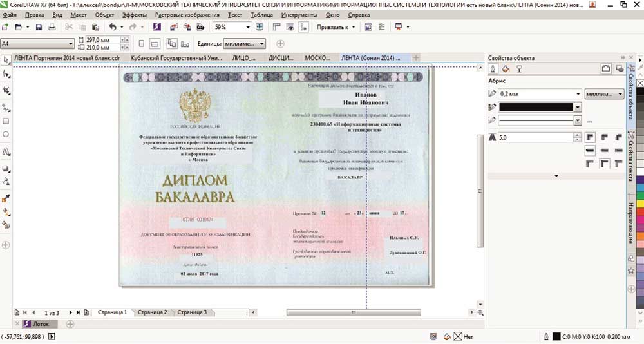Open the Transparency section of Object Properties
Viewport: 644px width, 344px height.
(x=519, y=69)
